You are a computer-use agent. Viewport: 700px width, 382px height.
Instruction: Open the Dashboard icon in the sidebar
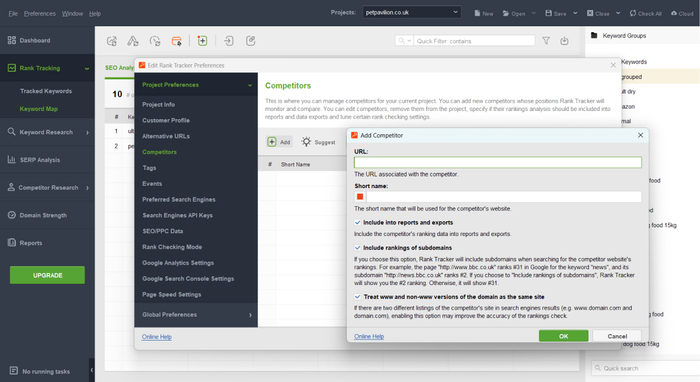[12, 40]
